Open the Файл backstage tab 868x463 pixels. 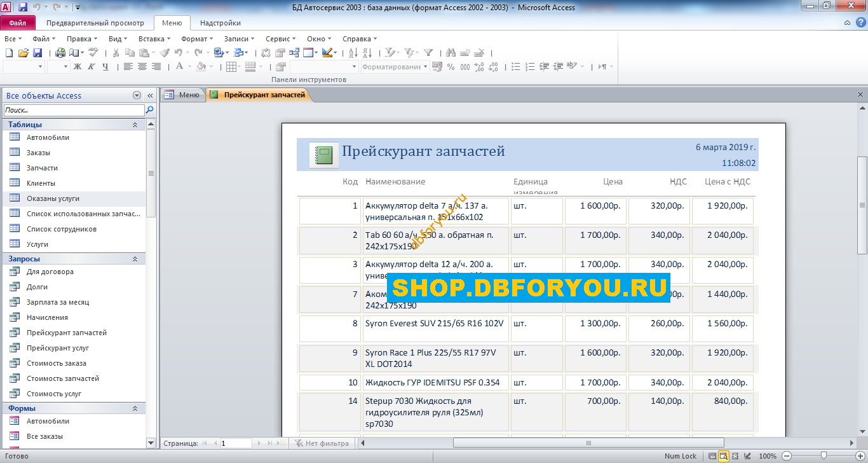tap(18, 23)
